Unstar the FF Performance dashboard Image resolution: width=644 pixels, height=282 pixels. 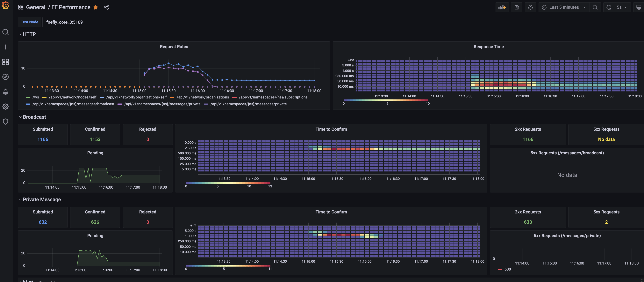coord(96,7)
